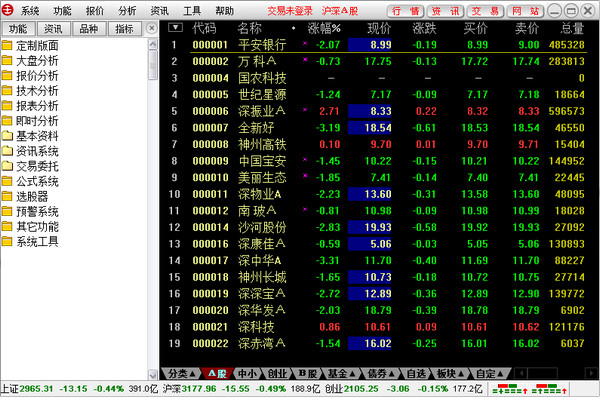
Task: Open the 定制版面 folder
Action: click(x=30, y=46)
